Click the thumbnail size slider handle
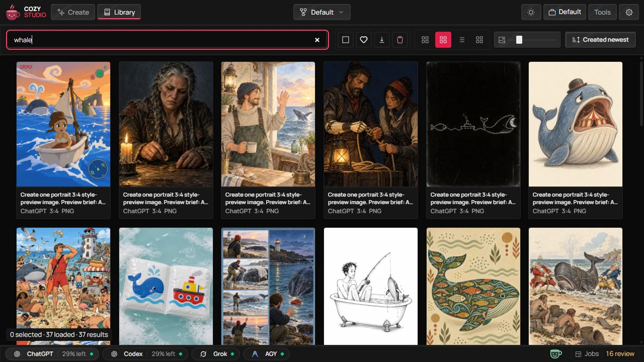The height and width of the screenshot is (362, 644). click(519, 40)
